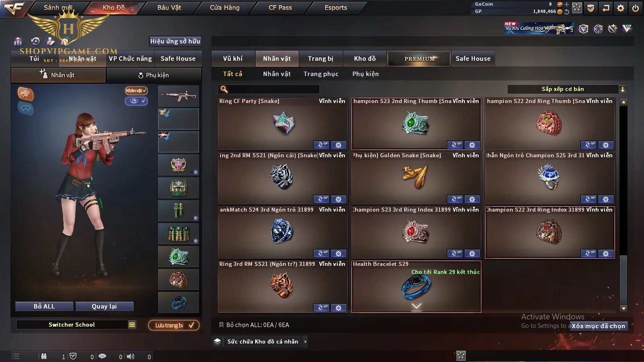Expand Sức chứa Kho đồ cá nhân arrow
Screen dimensions: 644x362
pos(305,341)
